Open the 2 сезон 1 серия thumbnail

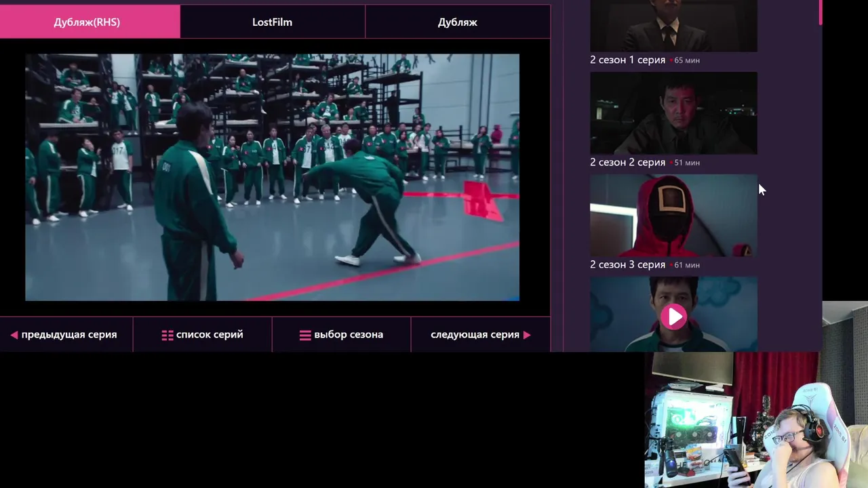point(673,26)
